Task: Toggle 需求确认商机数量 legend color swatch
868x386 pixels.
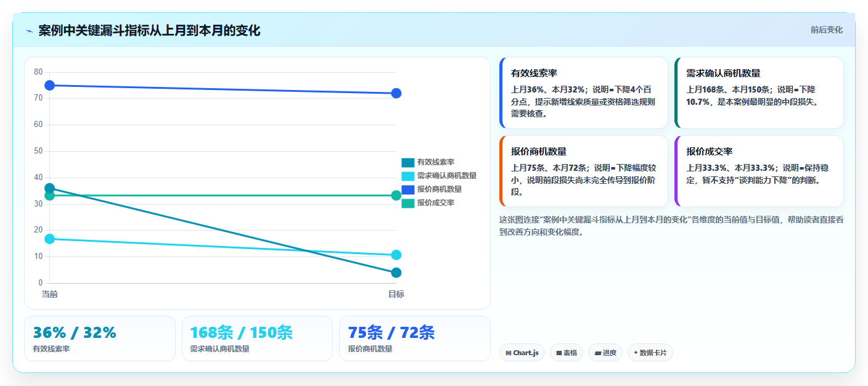Action: point(407,176)
